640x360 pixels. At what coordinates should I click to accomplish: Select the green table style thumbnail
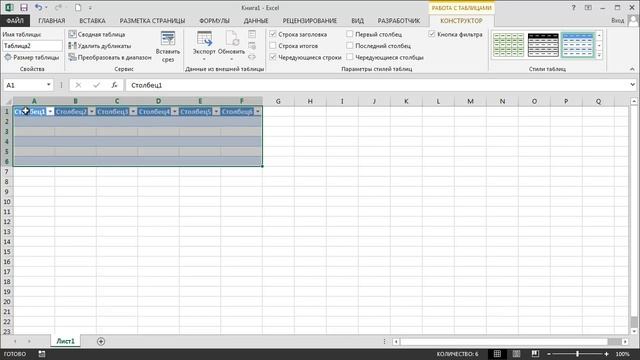tap(508, 45)
